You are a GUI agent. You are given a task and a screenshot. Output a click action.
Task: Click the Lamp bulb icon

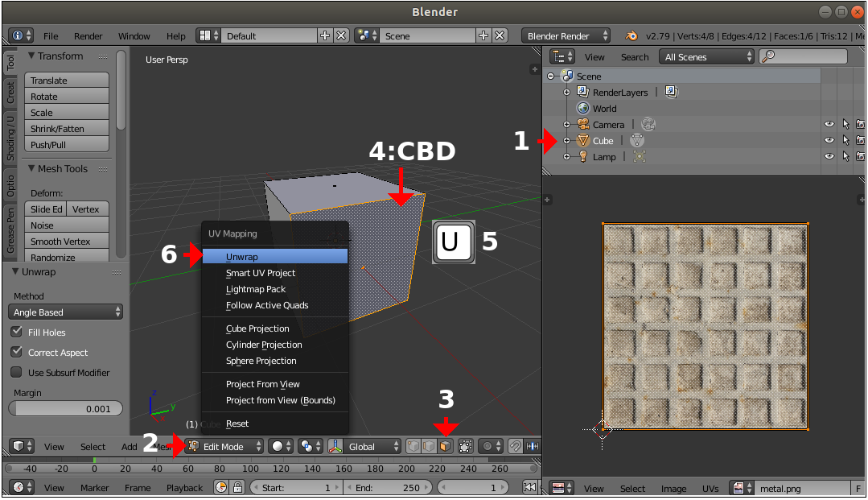tap(583, 157)
